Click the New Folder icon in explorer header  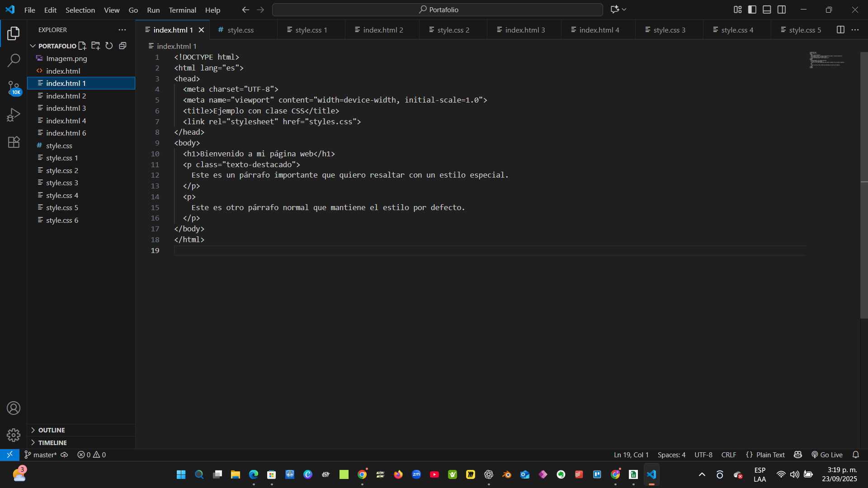[x=95, y=46]
